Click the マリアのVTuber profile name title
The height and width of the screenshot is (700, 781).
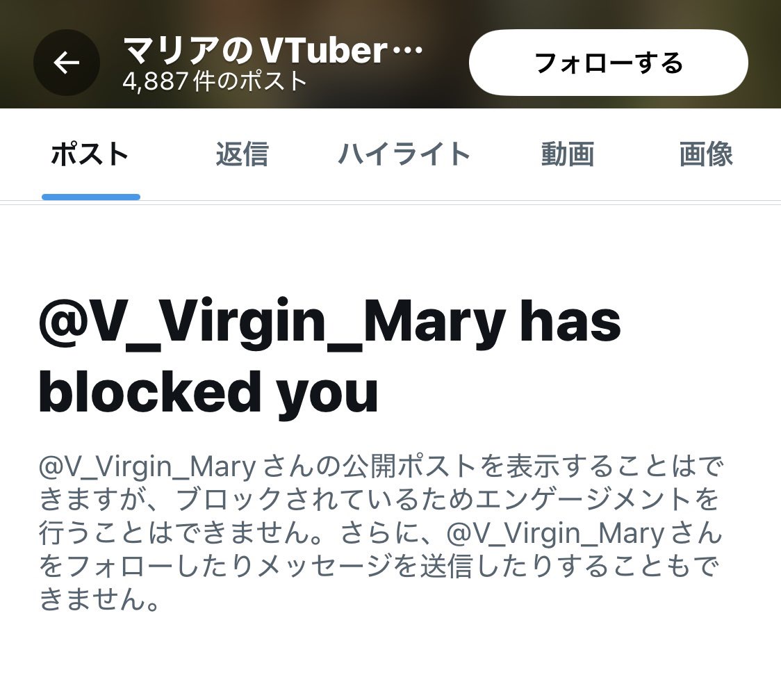click(x=256, y=50)
